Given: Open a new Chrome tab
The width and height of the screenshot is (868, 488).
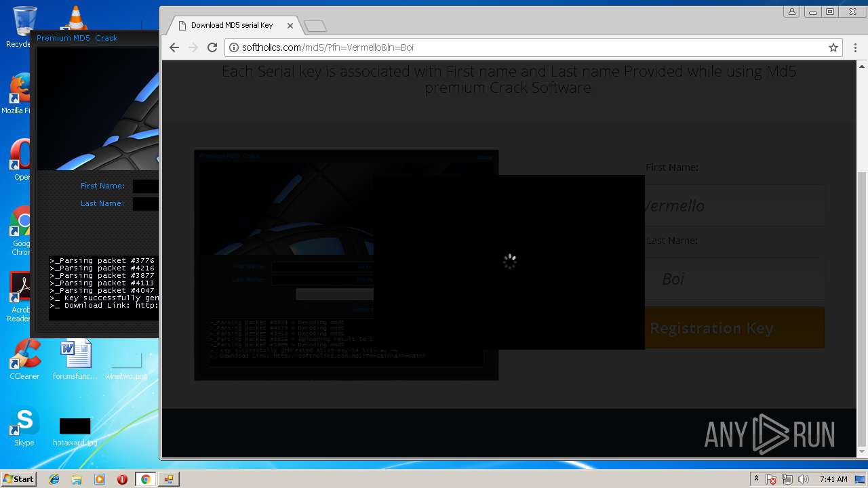Looking at the screenshot, I should (315, 26).
